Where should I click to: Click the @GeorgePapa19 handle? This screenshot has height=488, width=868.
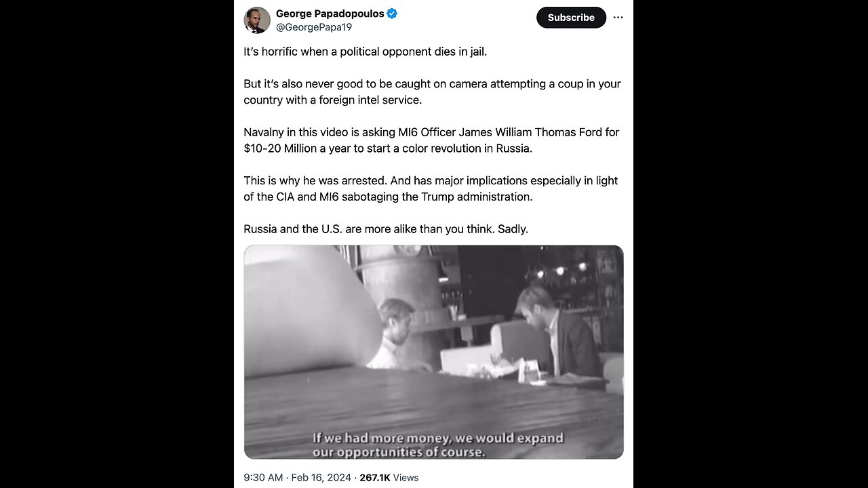pyautogui.click(x=313, y=27)
